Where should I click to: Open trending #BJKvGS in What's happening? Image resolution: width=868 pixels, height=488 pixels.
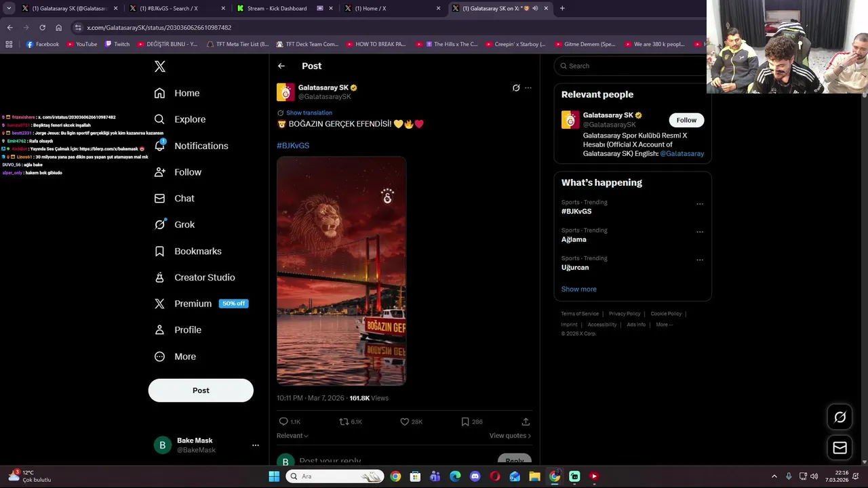[x=576, y=211]
